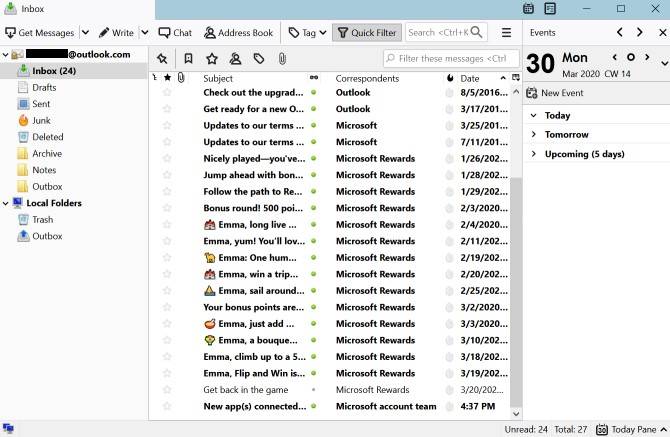670x437 pixels.
Task: Open the Notes folder
Action: [x=44, y=170]
